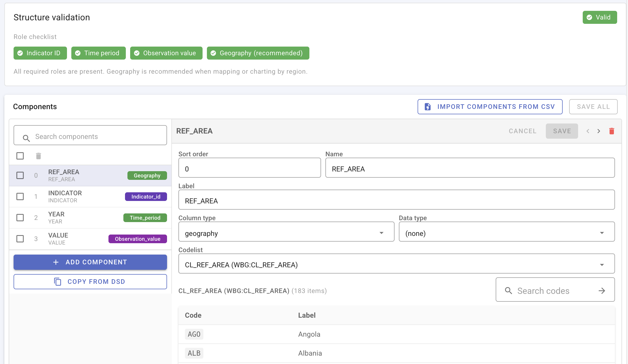The height and width of the screenshot is (364, 628).
Task: Click the Geography (recommended) role chip
Action: tap(258, 53)
